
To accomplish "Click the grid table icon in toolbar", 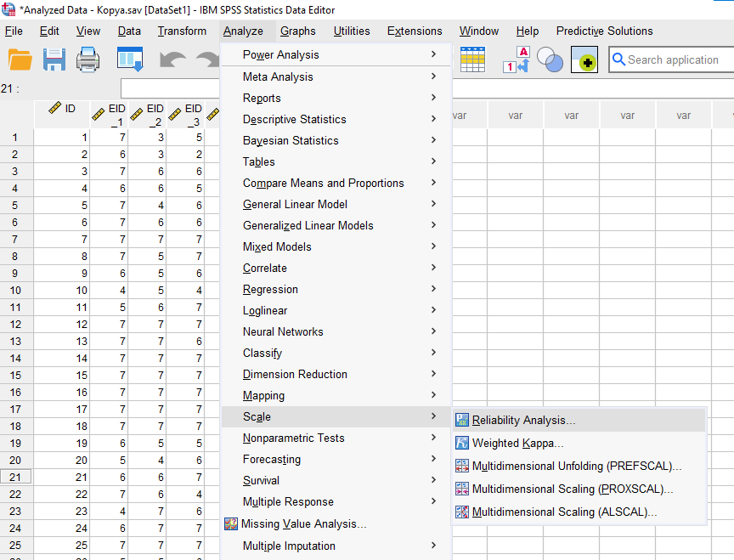I will coord(472,59).
